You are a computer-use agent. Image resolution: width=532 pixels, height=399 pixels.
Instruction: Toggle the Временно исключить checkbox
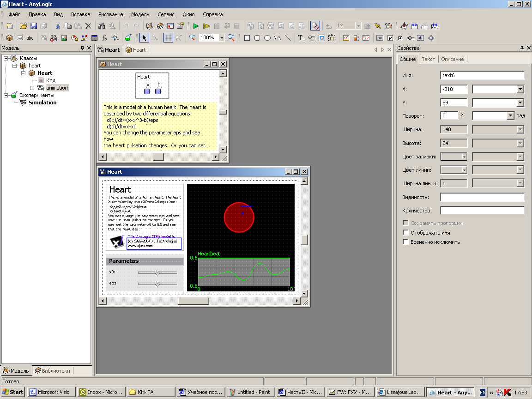pyautogui.click(x=405, y=242)
